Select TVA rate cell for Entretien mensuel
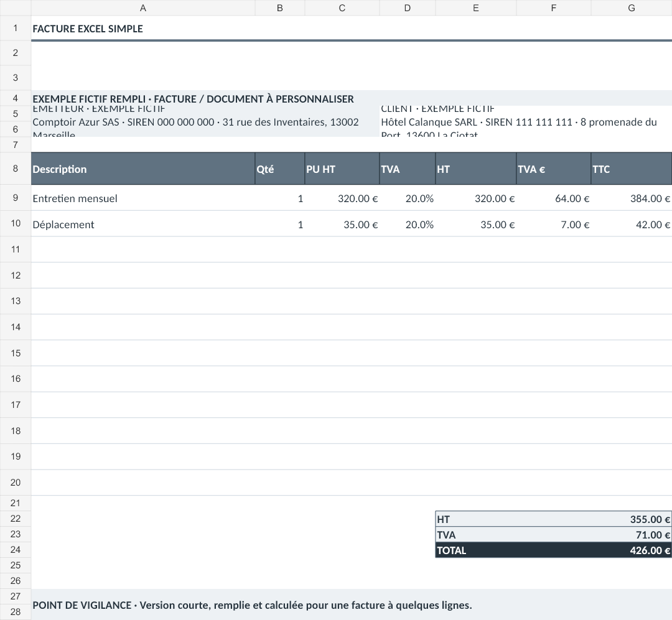 point(407,198)
